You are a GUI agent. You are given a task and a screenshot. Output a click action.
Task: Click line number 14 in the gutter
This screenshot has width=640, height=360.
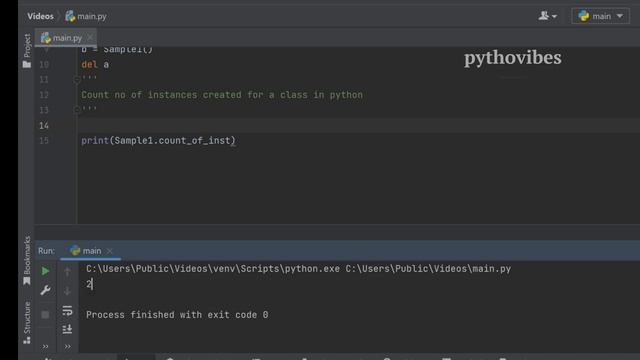pyautogui.click(x=44, y=125)
